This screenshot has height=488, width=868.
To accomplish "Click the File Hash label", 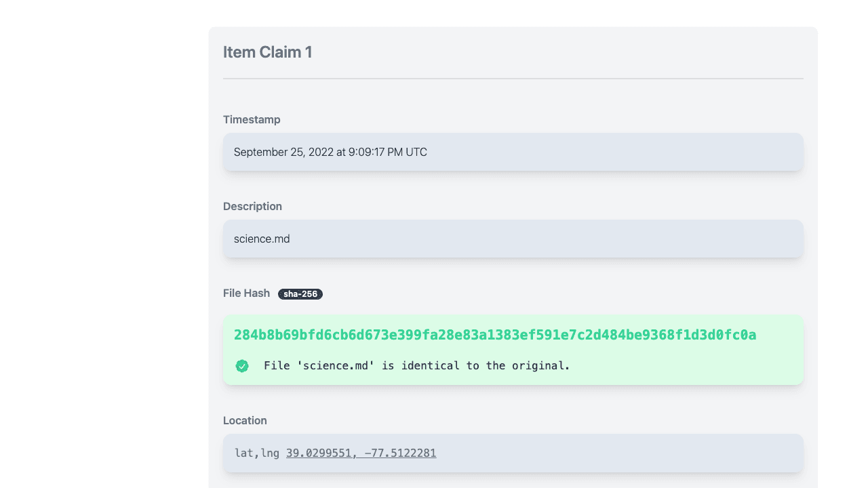I will [246, 293].
